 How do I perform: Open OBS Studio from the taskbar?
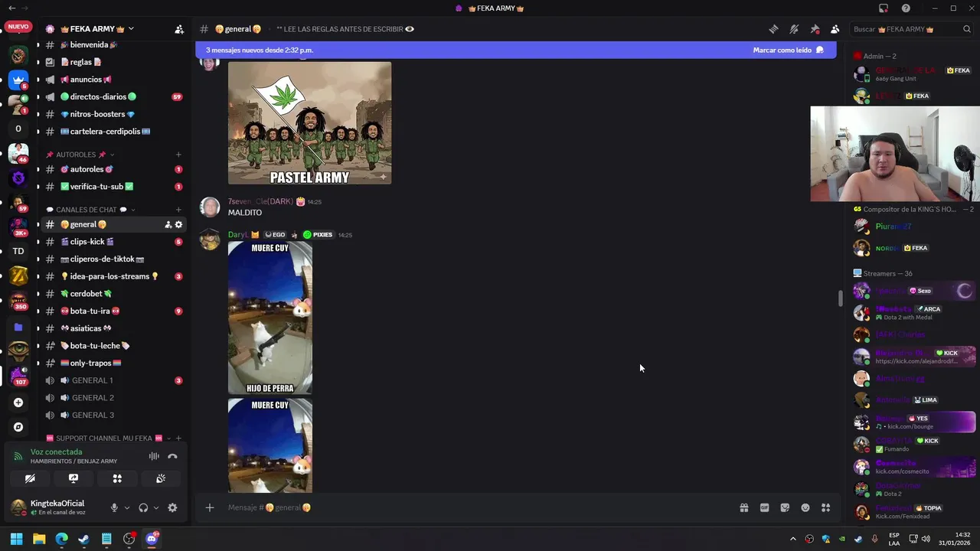pyautogui.click(x=129, y=539)
